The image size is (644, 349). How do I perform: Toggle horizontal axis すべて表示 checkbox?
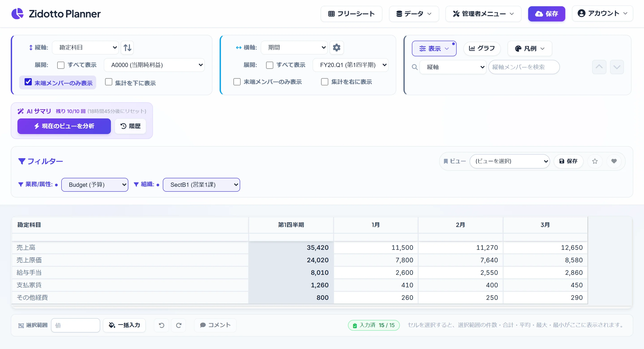pyautogui.click(x=269, y=65)
